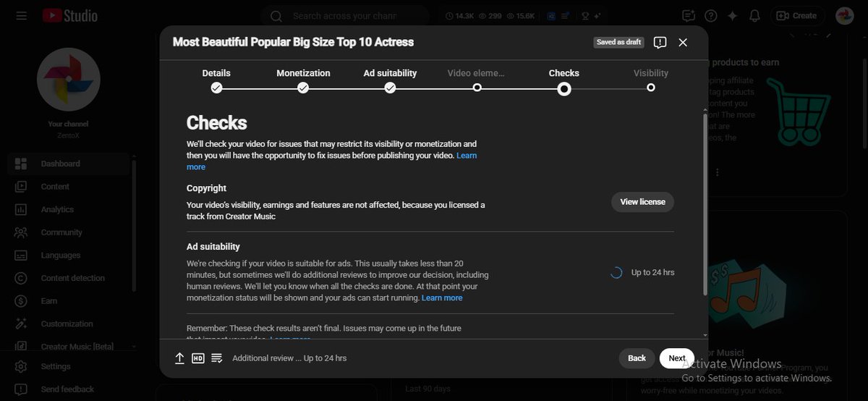Open Analytics in the sidebar

[69, 210]
